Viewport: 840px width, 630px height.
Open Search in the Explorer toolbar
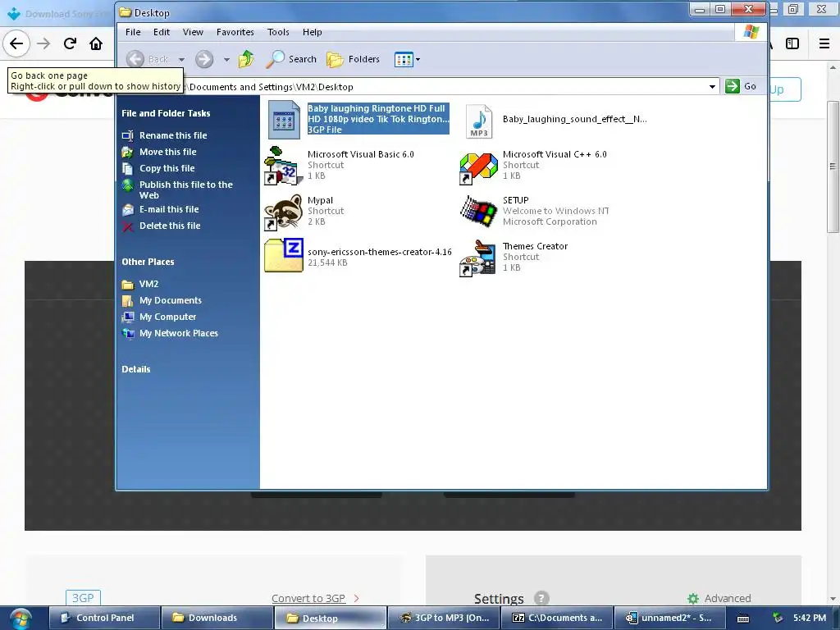pos(291,59)
